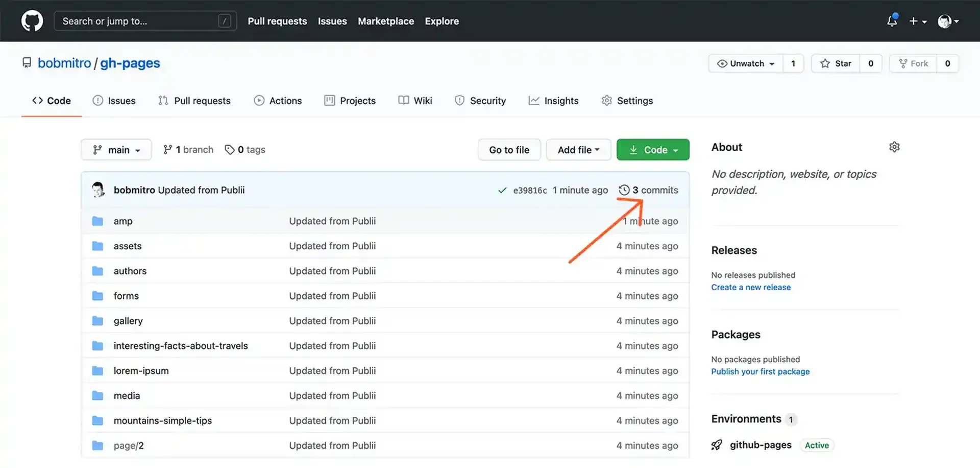Star the gh-pages repository
This screenshot has width=980, height=468.
click(836, 63)
